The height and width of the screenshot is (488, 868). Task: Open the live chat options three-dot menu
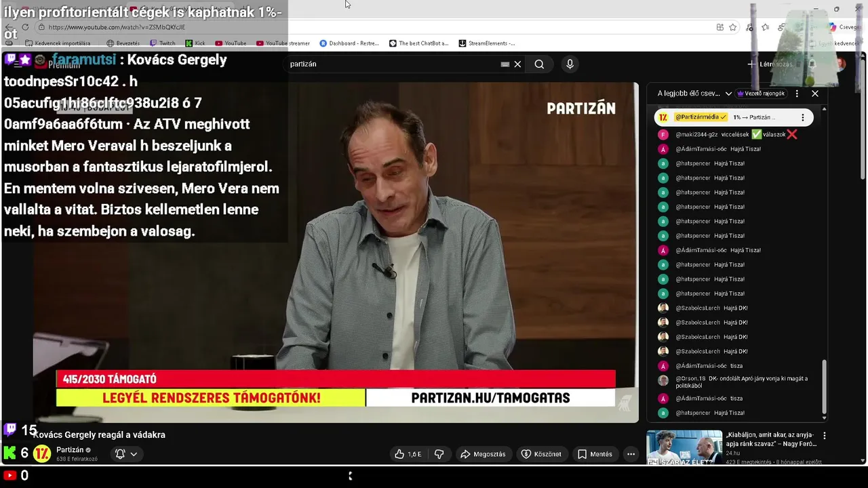[797, 94]
